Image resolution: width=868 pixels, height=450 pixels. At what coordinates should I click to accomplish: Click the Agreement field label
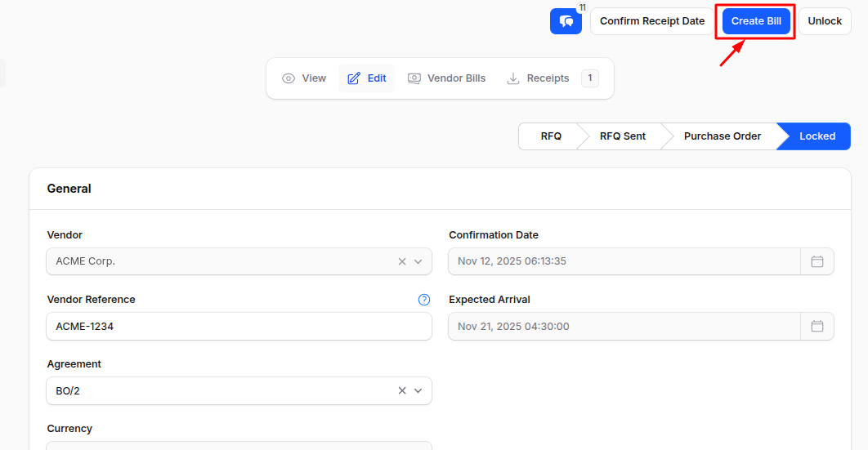tap(74, 363)
